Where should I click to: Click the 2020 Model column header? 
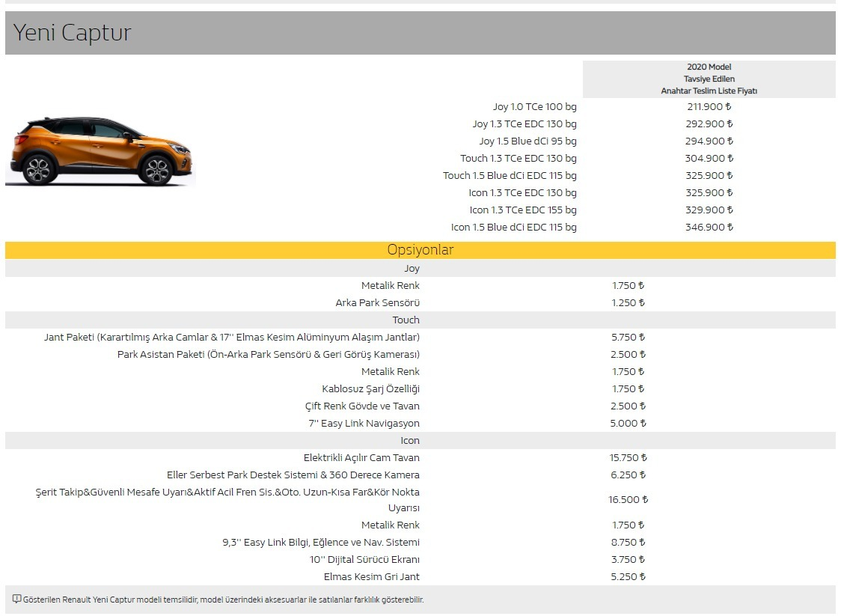[x=709, y=79]
